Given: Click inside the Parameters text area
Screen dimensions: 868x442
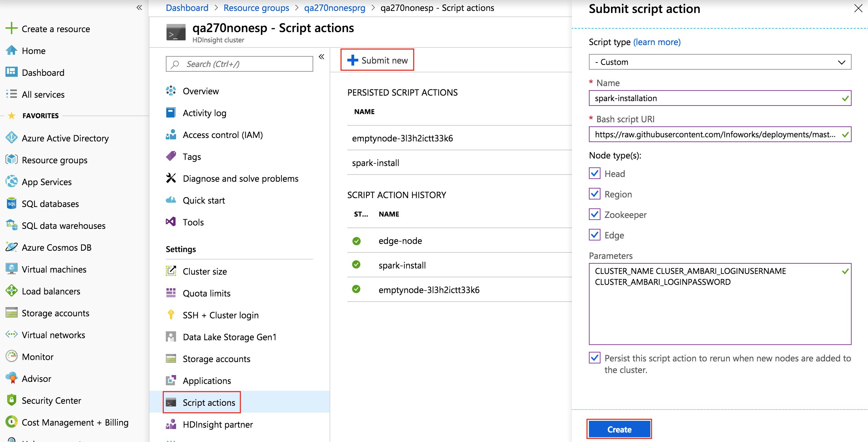Looking at the screenshot, I should [x=720, y=304].
